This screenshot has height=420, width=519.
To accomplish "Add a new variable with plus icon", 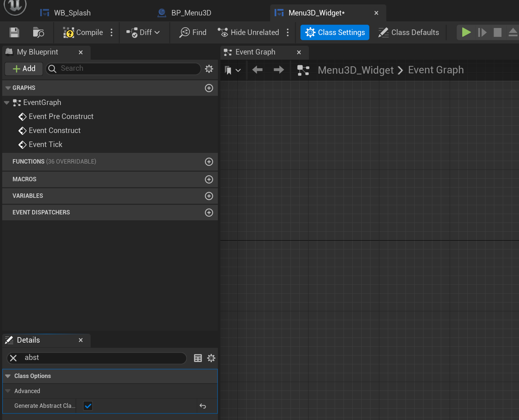I will 209,196.
